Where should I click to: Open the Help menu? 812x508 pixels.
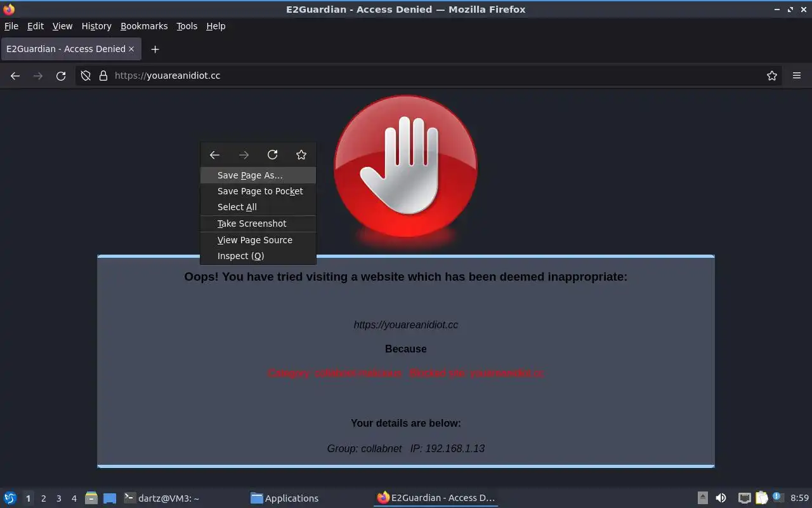[x=216, y=26]
